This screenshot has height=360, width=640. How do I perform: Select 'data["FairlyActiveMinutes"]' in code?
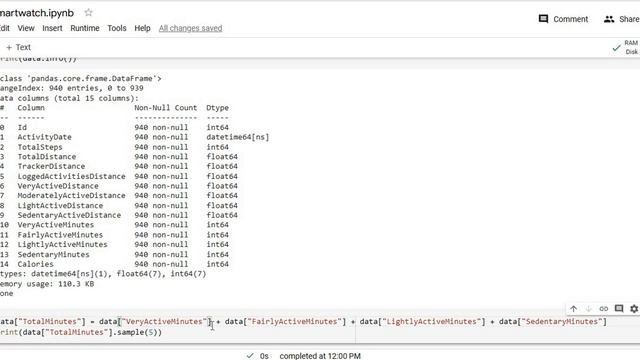point(285,322)
